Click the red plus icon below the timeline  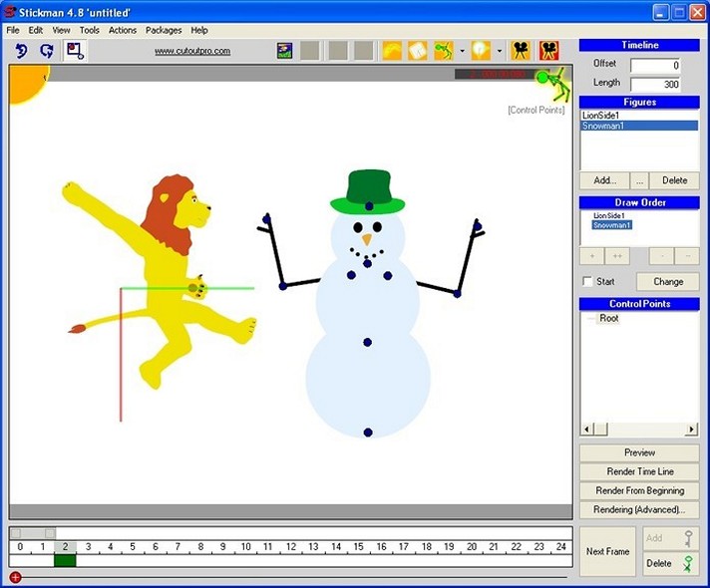tap(15, 577)
